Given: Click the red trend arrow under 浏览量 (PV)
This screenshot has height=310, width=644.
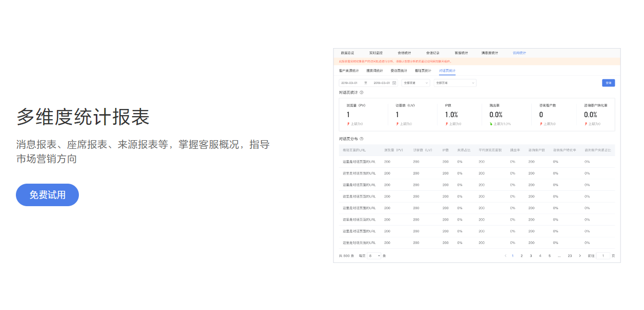Looking at the screenshot, I should tap(347, 124).
